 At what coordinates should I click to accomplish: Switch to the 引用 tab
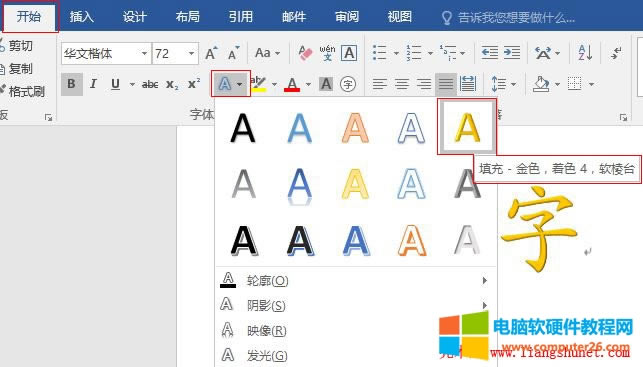tap(241, 17)
